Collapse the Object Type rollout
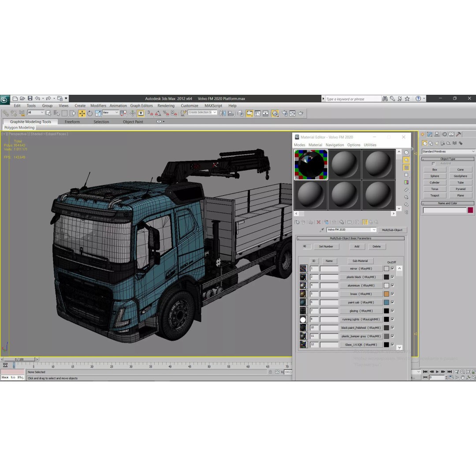476x476 pixels. [x=448, y=159]
